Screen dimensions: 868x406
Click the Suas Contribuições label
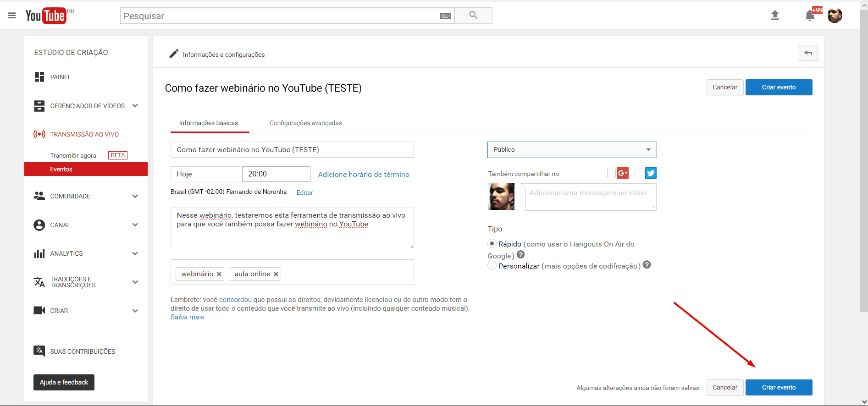(x=83, y=351)
